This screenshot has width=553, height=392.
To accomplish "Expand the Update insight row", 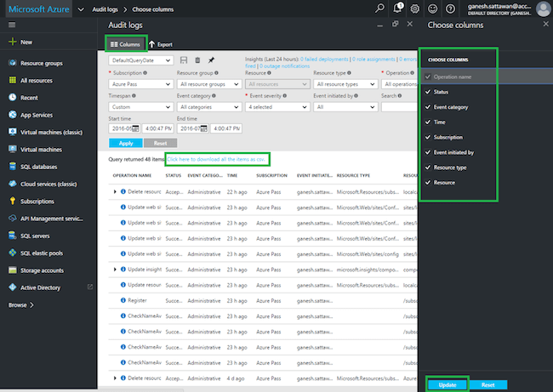I will coord(115,269).
